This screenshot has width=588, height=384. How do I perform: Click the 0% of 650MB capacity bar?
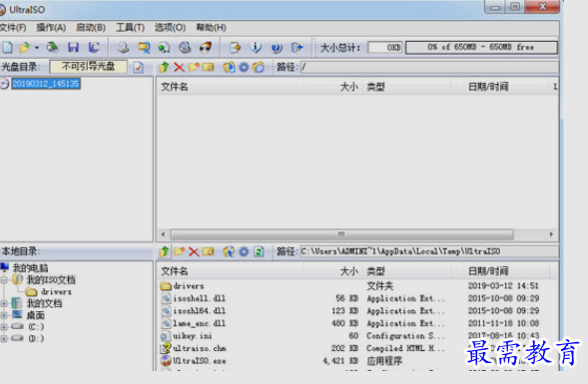click(481, 47)
